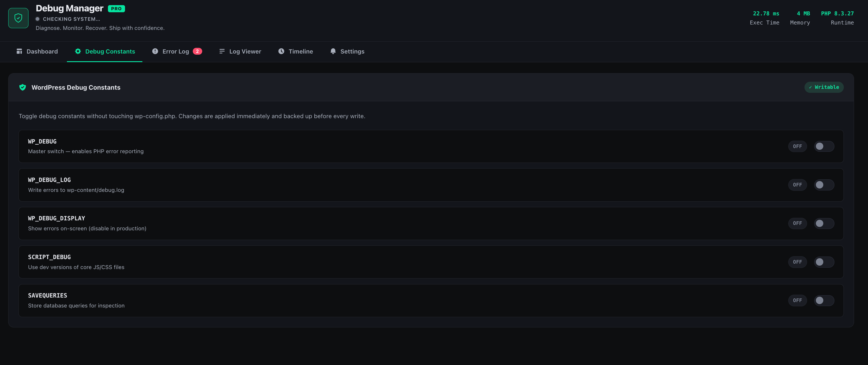Click 'Master switch — enables PHP error reporting' description
The width and height of the screenshot is (868, 365).
[x=86, y=151]
